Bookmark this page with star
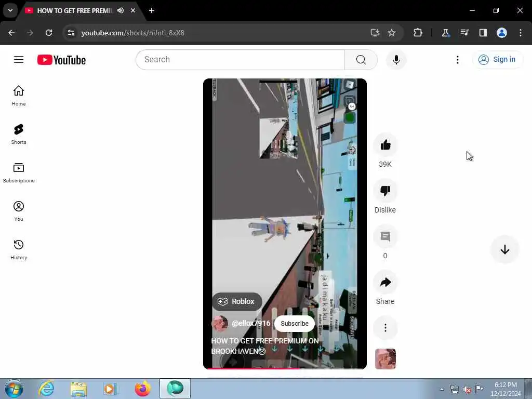The width and height of the screenshot is (532, 399). click(x=392, y=33)
